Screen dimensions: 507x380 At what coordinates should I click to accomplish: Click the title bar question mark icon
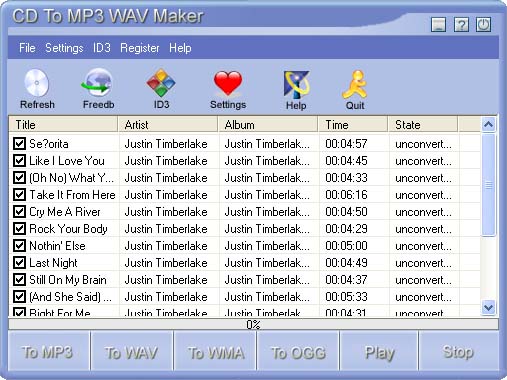461,25
